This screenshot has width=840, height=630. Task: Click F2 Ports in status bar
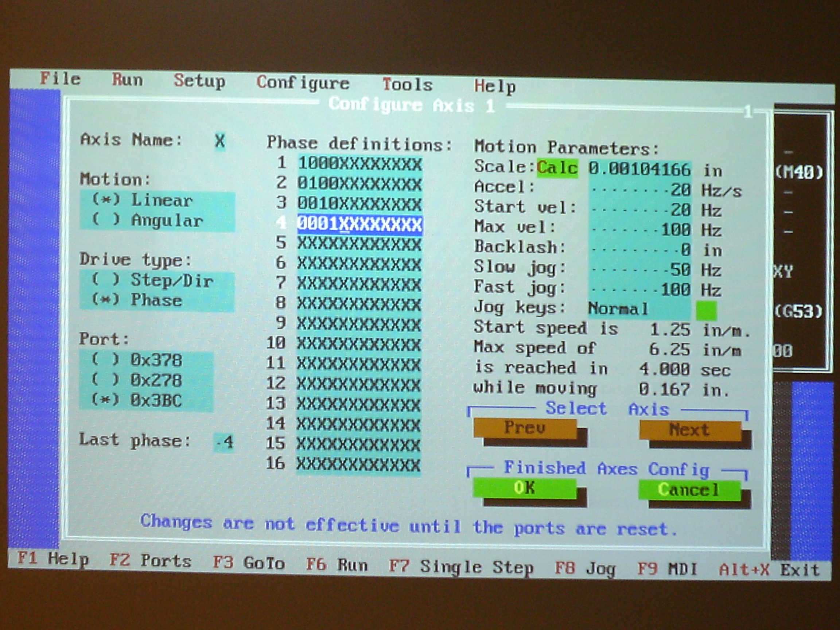pos(150,561)
